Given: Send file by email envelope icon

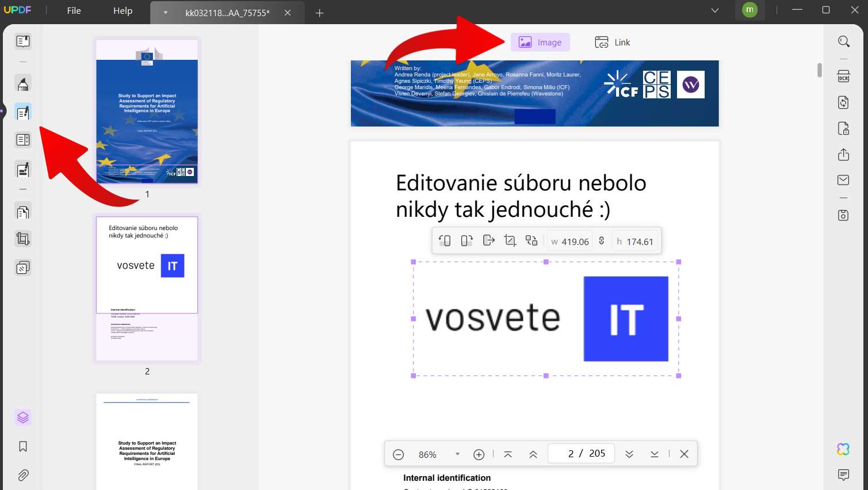Looking at the screenshot, I should coord(844,180).
